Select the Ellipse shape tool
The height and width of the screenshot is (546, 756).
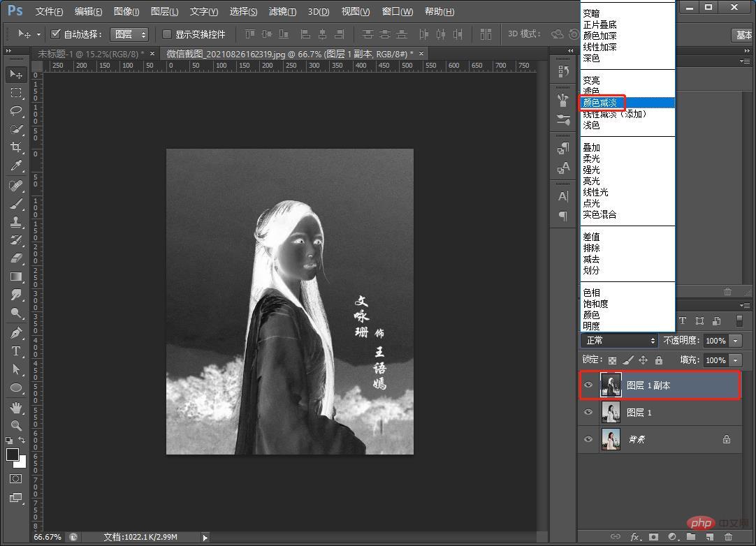click(16, 388)
